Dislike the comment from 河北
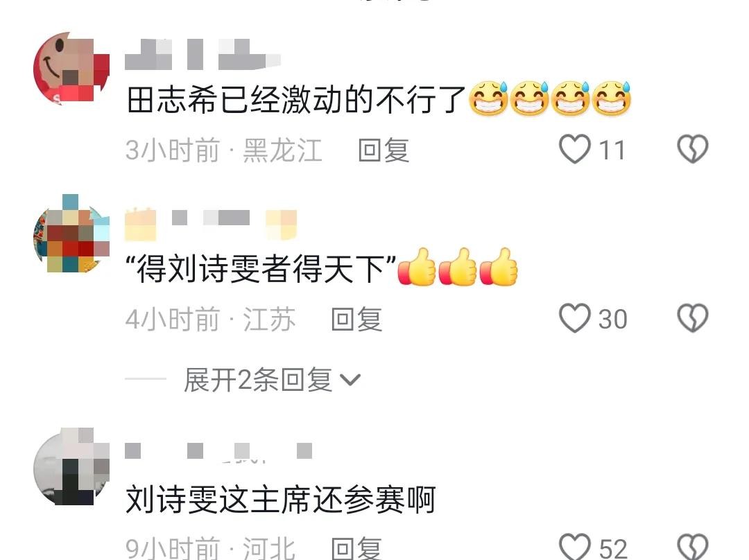749x560 pixels. point(693,547)
